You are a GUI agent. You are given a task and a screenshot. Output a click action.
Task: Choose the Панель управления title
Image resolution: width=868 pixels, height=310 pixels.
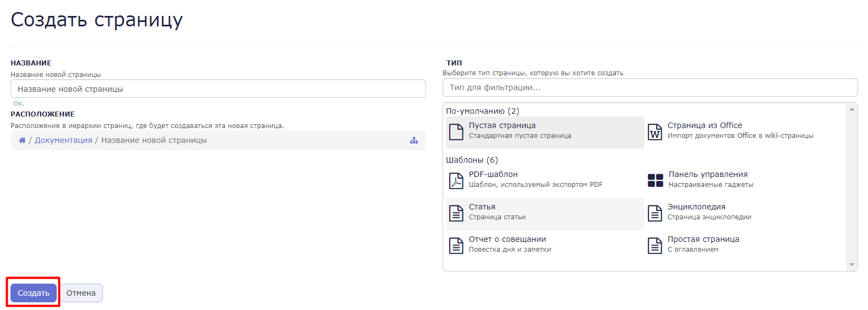(708, 174)
